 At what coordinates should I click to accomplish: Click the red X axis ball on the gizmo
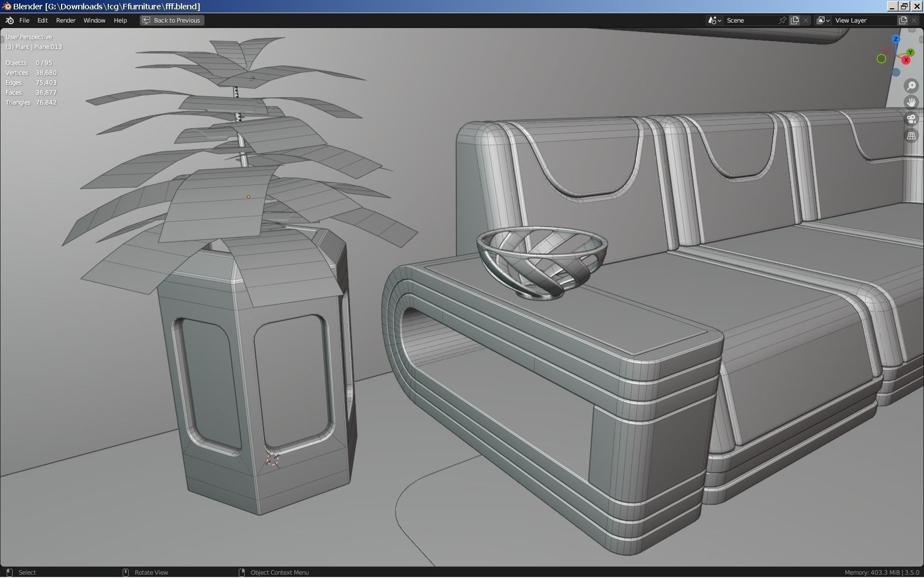(x=906, y=60)
